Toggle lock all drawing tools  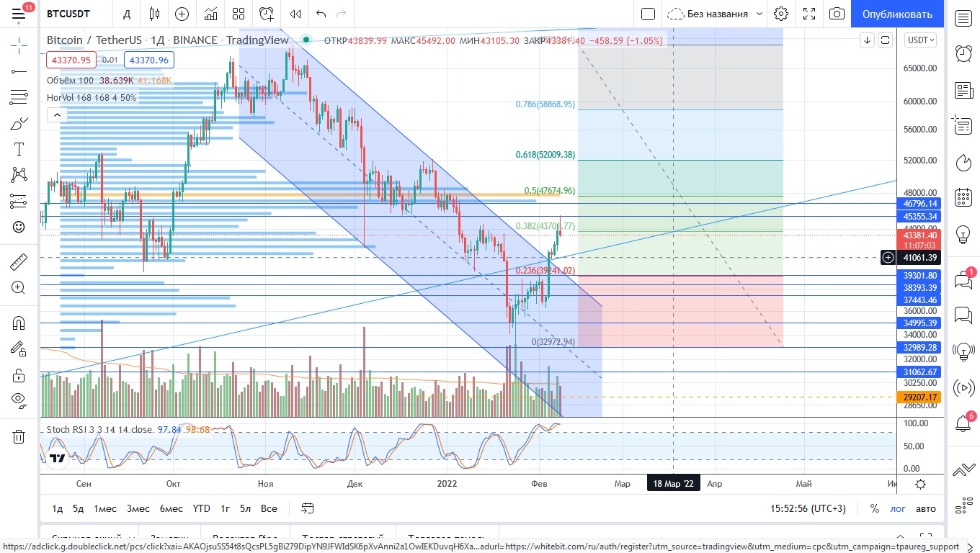click(x=19, y=374)
